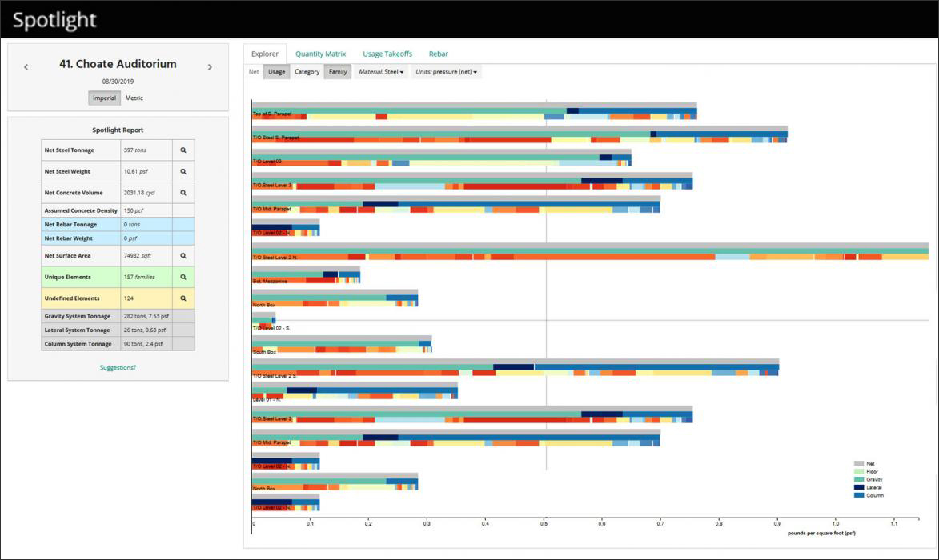This screenshot has height=560, width=939.
Task: Open the Material: Steel dropdown
Action: point(381,72)
